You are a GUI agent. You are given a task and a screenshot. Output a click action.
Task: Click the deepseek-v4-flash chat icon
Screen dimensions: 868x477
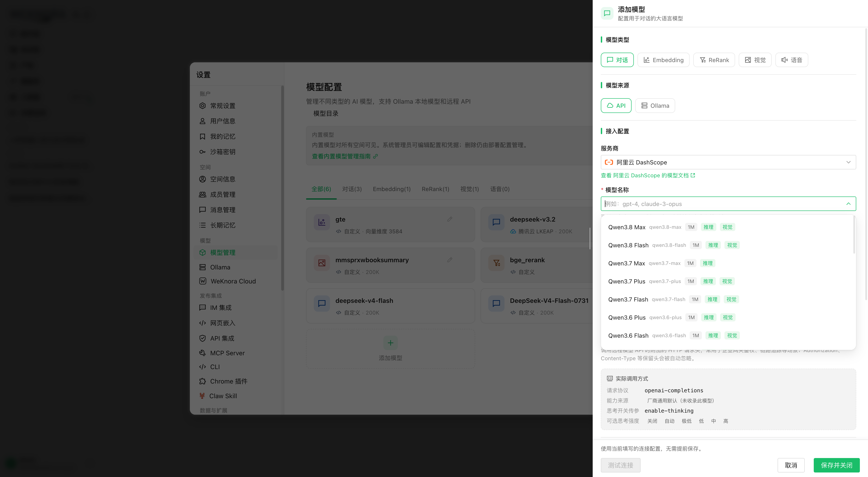coord(322,304)
